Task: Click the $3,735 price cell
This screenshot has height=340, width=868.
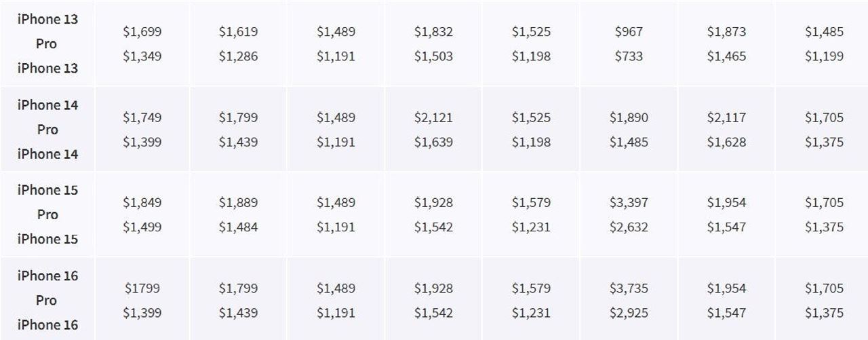Action: click(629, 288)
